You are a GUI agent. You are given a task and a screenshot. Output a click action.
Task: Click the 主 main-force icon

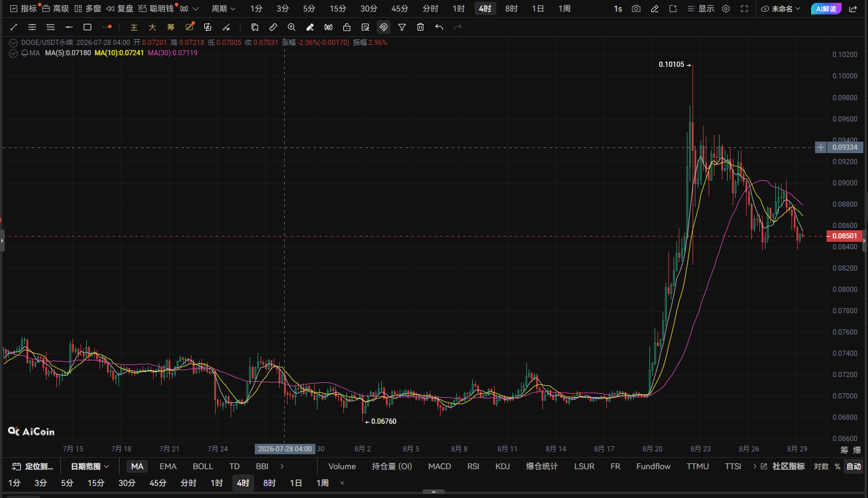(x=134, y=27)
